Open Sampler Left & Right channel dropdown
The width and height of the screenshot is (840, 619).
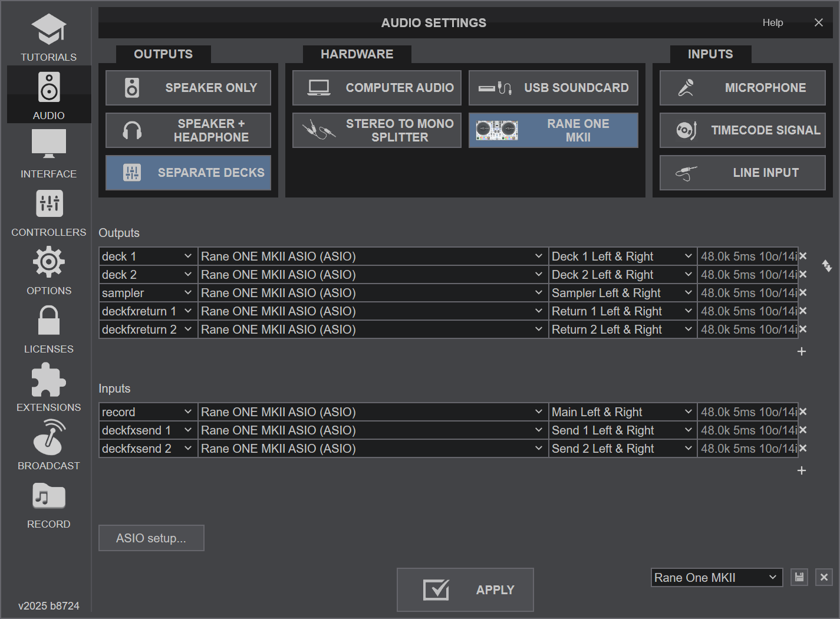pos(622,293)
